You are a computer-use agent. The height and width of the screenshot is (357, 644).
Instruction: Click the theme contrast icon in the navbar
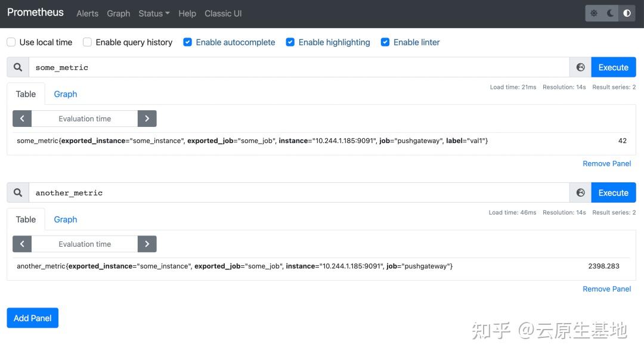[627, 13]
